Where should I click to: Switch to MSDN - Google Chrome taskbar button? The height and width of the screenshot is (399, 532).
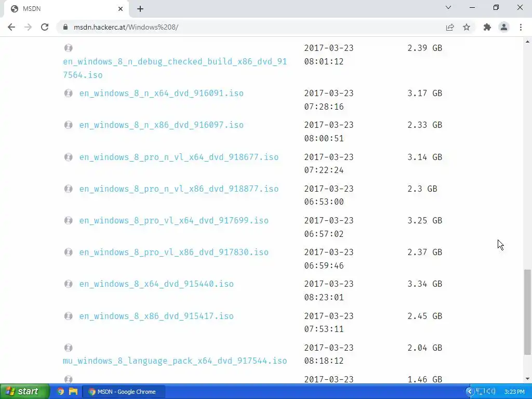(x=124, y=392)
